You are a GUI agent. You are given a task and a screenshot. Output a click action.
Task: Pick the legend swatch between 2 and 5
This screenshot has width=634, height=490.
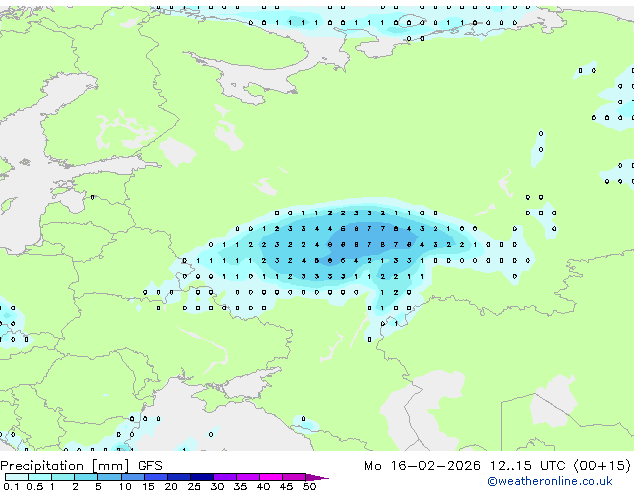[x=86, y=477]
